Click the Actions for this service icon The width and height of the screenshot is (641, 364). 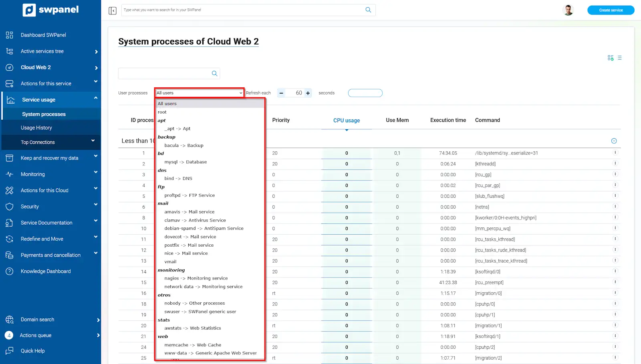[10, 84]
